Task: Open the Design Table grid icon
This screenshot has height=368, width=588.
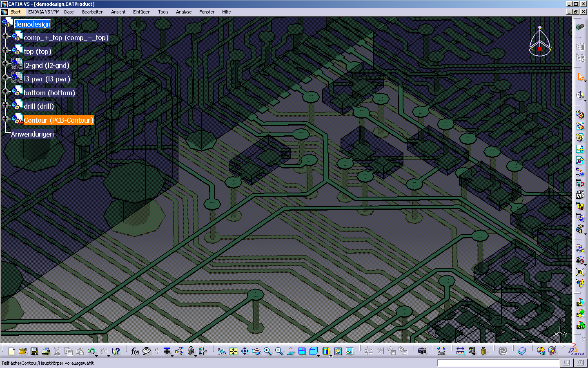Action: coord(167,351)
